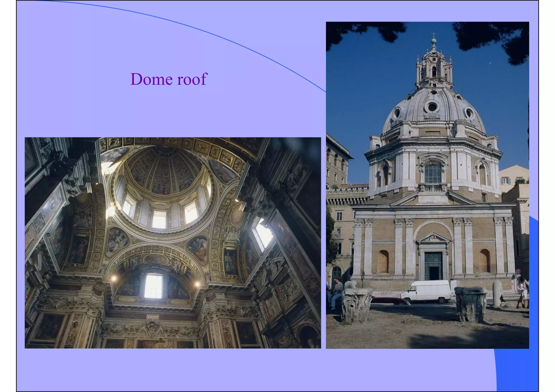Screen dimensions: 555x392
Task: Click the 'Dome roof' slide title
Action: (x=169, y=79)
